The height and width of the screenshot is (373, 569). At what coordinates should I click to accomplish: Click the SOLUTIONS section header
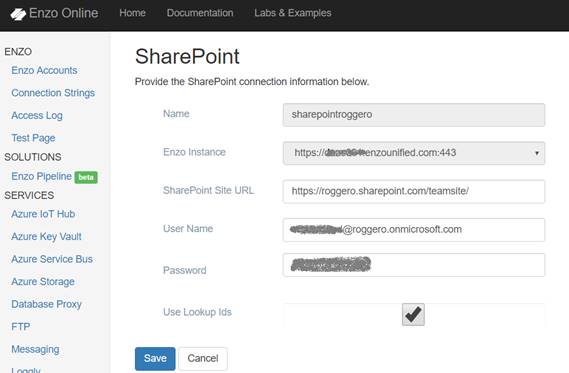(33, 157)
